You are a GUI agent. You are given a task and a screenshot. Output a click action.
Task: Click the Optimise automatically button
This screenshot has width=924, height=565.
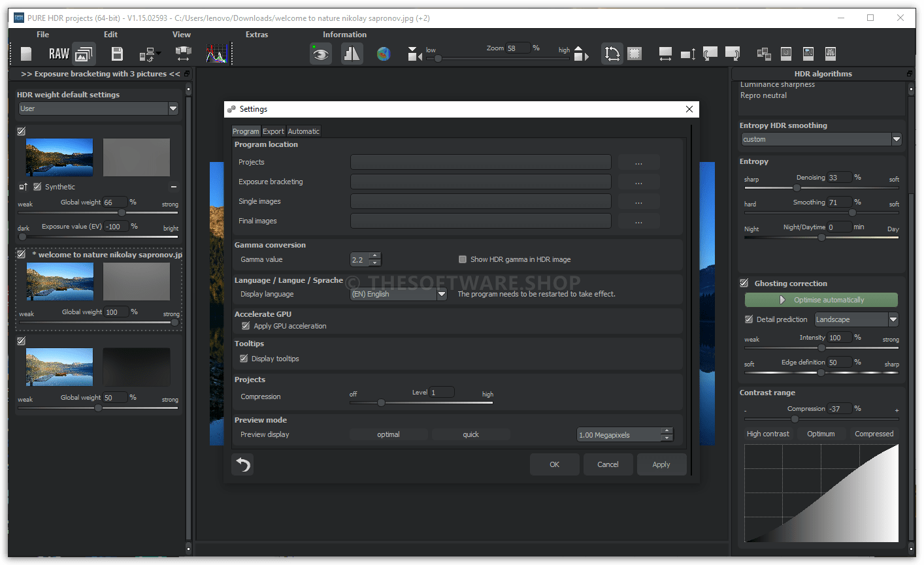point(821,300)
